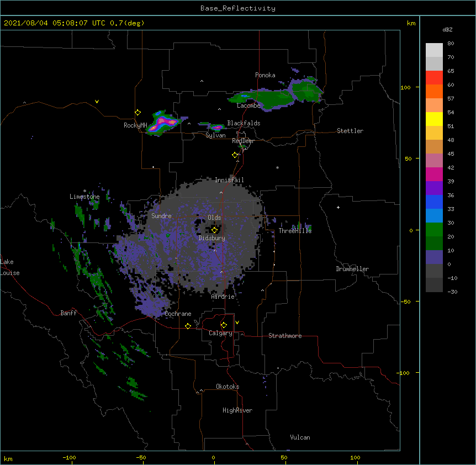Click the Lacombe city label
Image resolution: width=476 pixels, height=465 pixels.
(x=248, y=105)
